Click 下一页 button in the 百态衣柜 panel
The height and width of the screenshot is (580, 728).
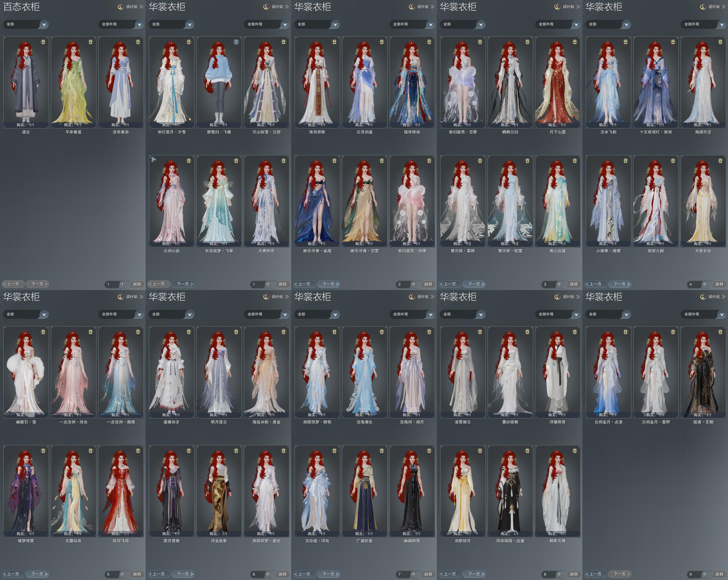coord(37,284)
